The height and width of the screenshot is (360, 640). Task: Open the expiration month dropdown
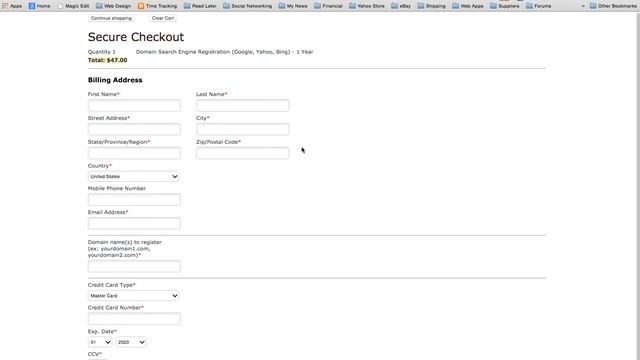(x=100, y=342)
